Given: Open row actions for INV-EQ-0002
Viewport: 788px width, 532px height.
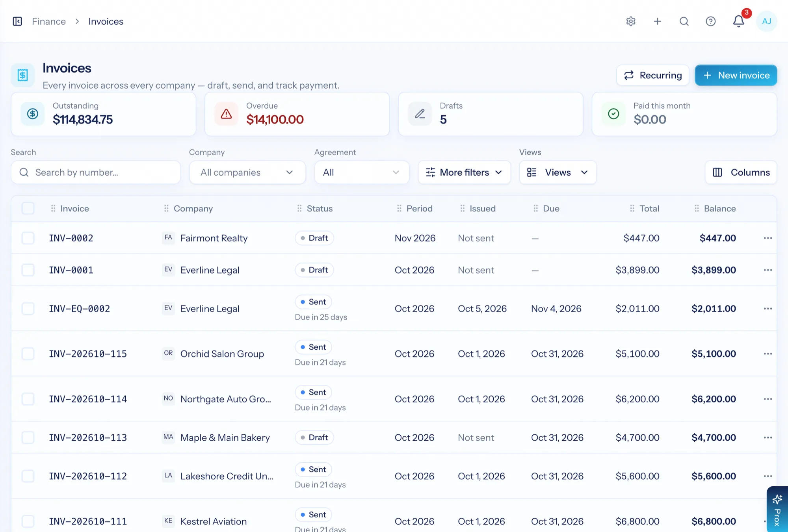Looking at the screenshot, I should point(768,308).
